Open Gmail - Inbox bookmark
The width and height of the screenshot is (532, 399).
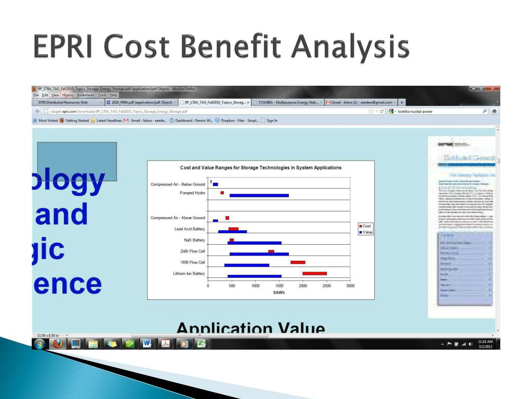145,121
